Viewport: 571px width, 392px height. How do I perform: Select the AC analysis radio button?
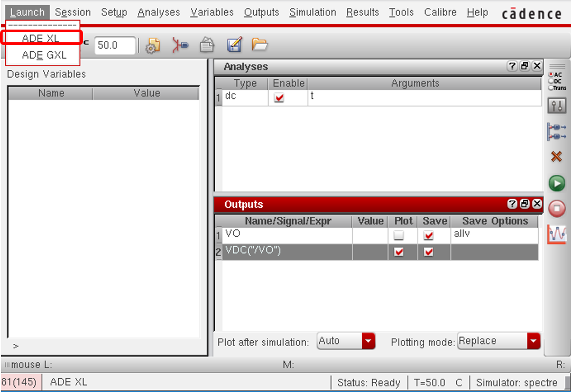[551, 74]
